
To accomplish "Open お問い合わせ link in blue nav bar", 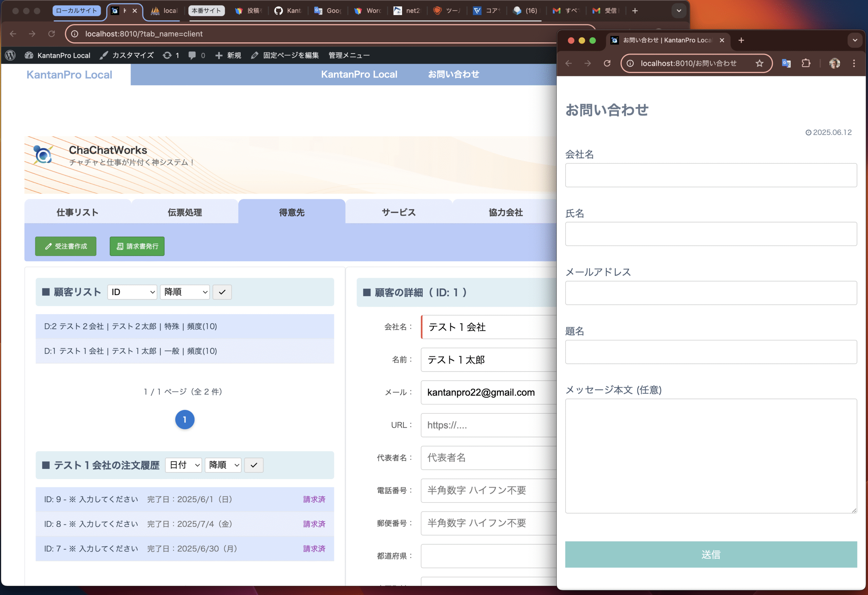I will (x=453, y=74).
